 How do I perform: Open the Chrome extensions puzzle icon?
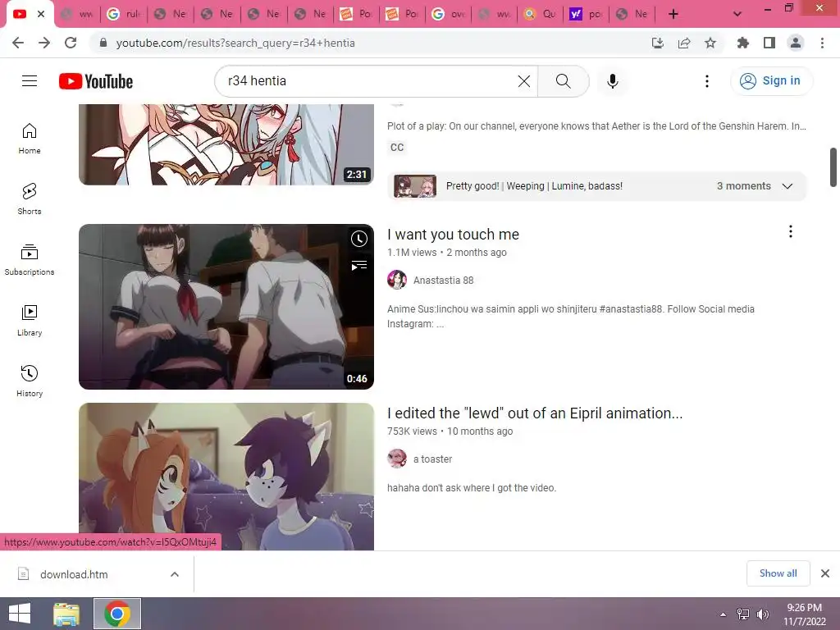click(x=743, y=43)
